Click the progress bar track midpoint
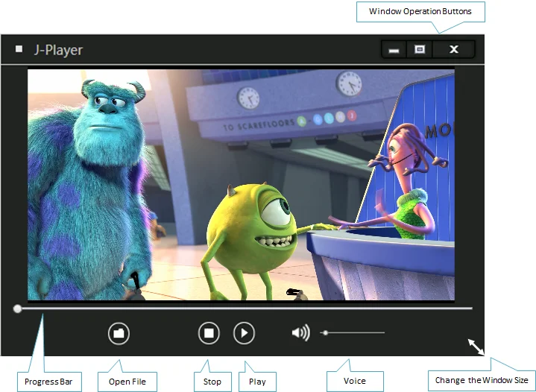This screenshot has width=536, height=392. 243,309
